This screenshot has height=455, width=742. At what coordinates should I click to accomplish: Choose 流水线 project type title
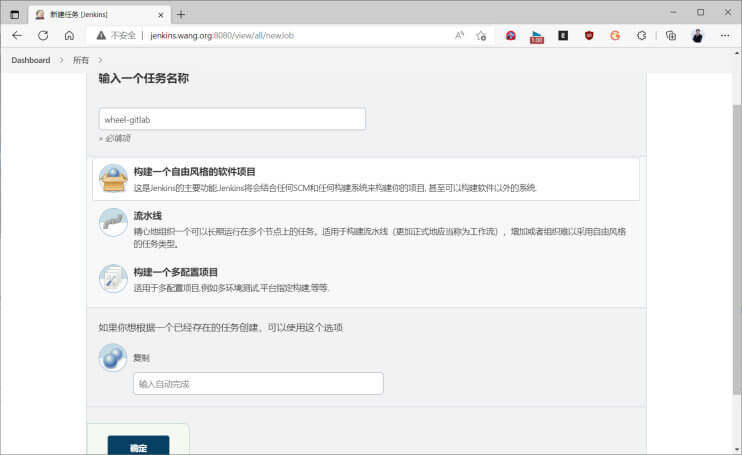[x=148, y=216]
